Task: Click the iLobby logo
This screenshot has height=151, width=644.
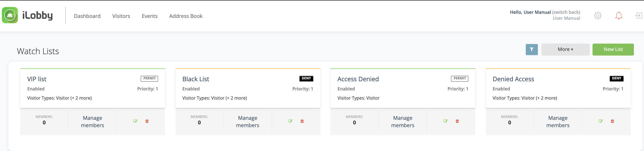Action: pos(28,15)
